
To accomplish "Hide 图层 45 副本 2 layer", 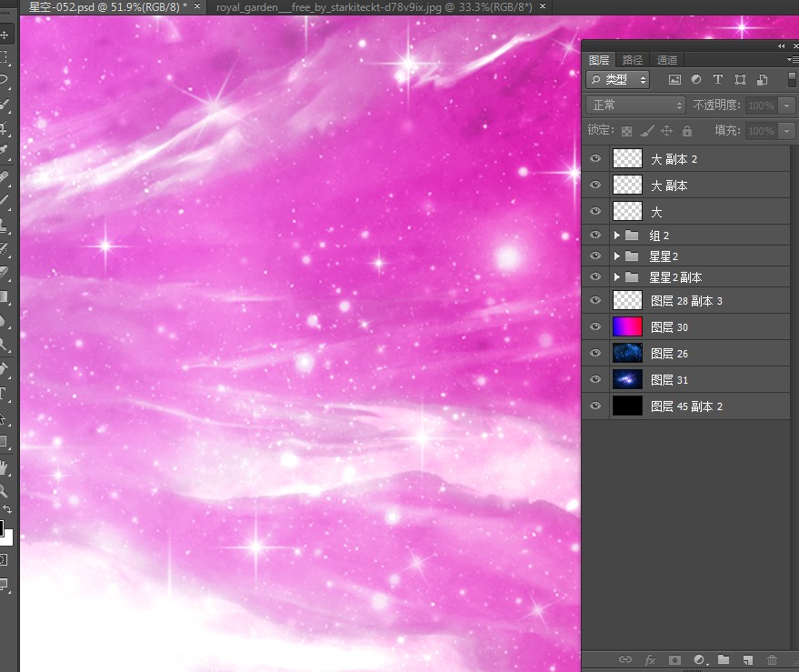I will [x=595, y=406].
